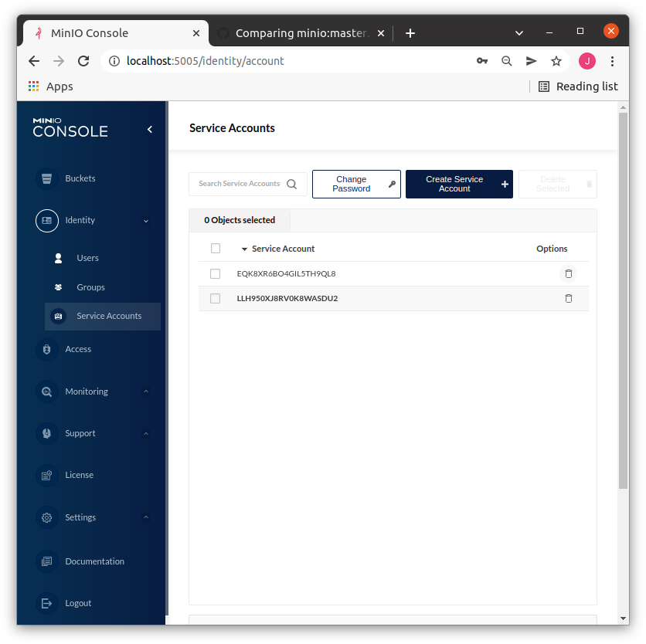The height and width of the screenshot is (644, 646).
Task: Select Service Accounts in the sidebar
Action: click(x=102, y=317)
